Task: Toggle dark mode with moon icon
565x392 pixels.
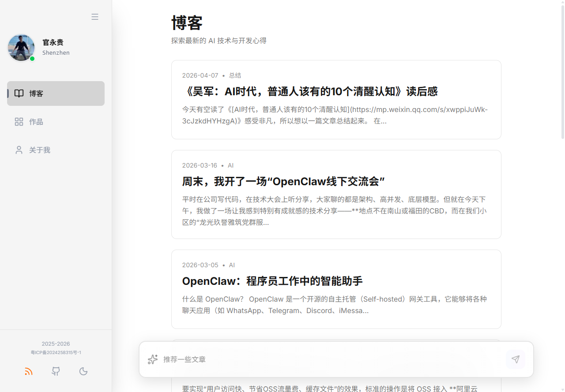Action: tap(83, 371)
